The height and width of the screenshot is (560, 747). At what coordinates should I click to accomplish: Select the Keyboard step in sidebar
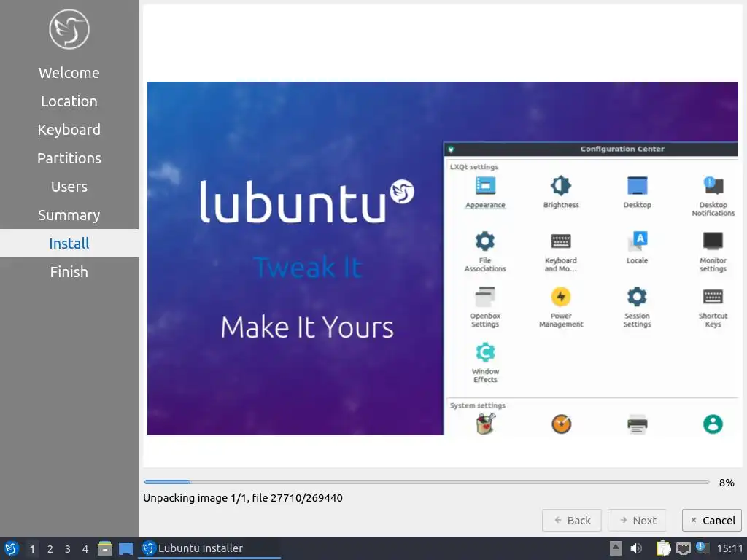(69, 130)
